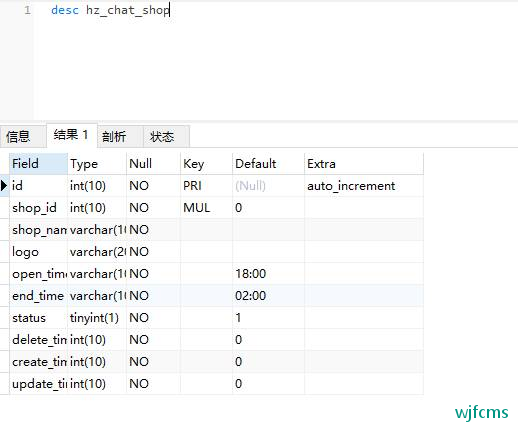
Task: Switch to the 剖析 tab
Action: (120, 136)
